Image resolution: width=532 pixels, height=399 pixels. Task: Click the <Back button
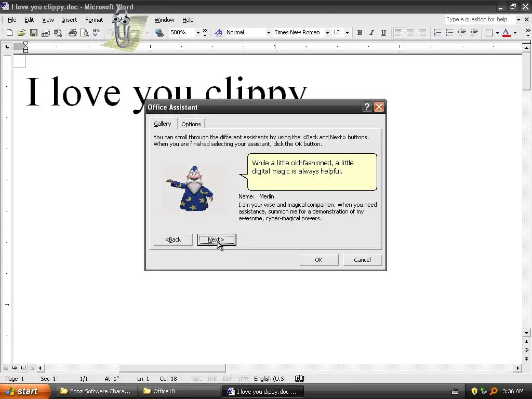(x=173, y=240)
